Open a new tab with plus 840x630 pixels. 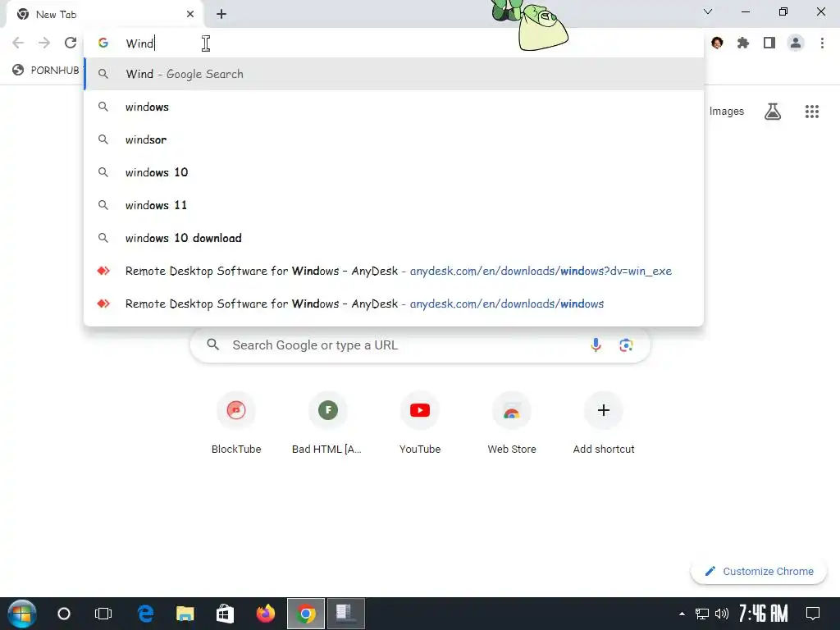click(221, 15)
